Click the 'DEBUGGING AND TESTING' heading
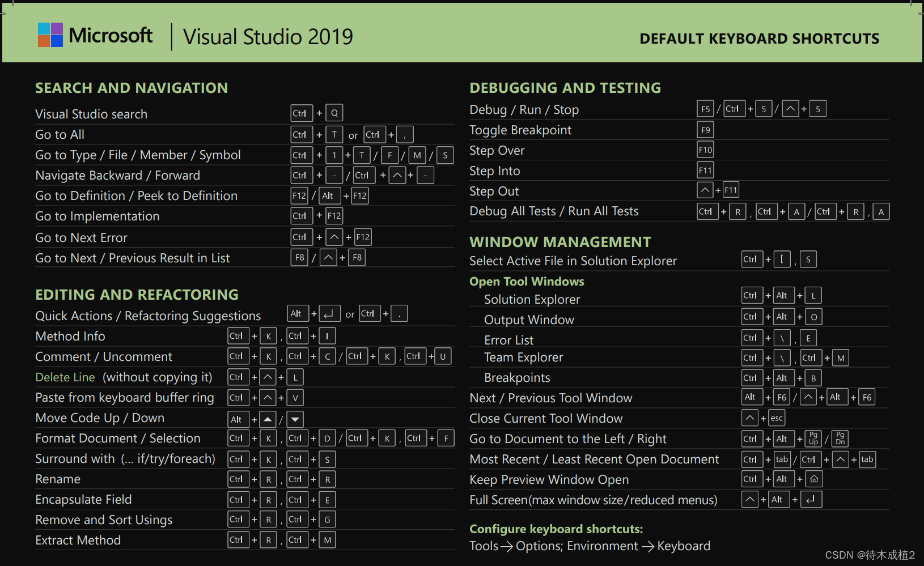The width and height of the screenshot is (924, 566). [x=565, y=88]
